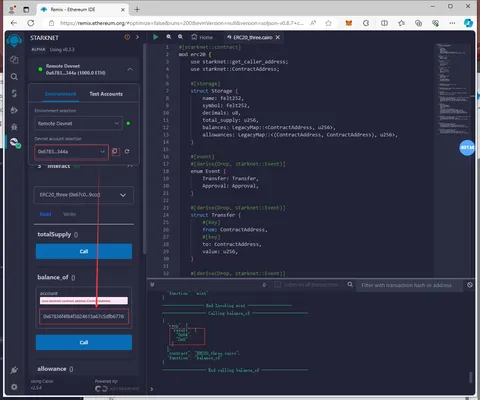The height and width of the screenshot is (400, 480).
Task: Switch to the Environment tab
Action: pos(61,94)
